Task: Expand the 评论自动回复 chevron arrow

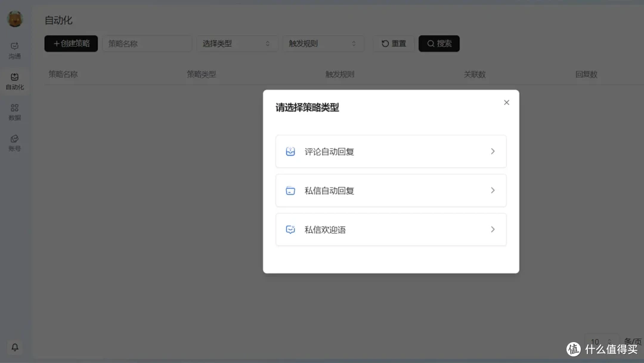Action: click(493, 151)
